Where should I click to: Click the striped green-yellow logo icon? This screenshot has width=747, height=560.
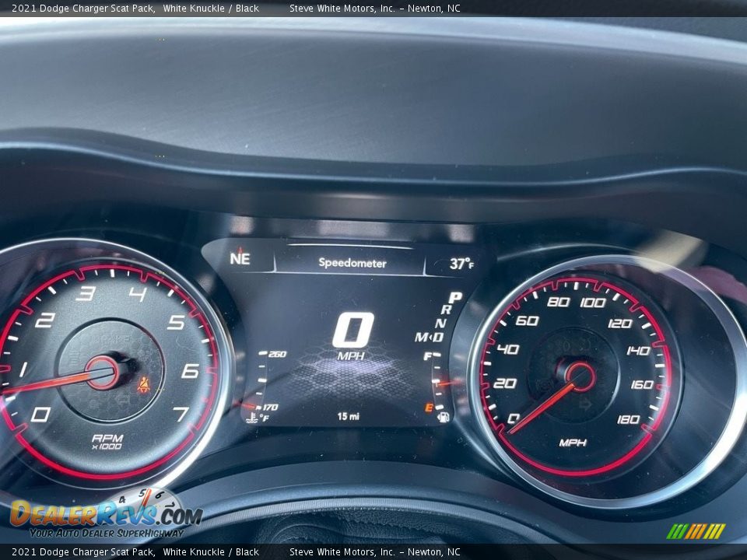[696, 531]
